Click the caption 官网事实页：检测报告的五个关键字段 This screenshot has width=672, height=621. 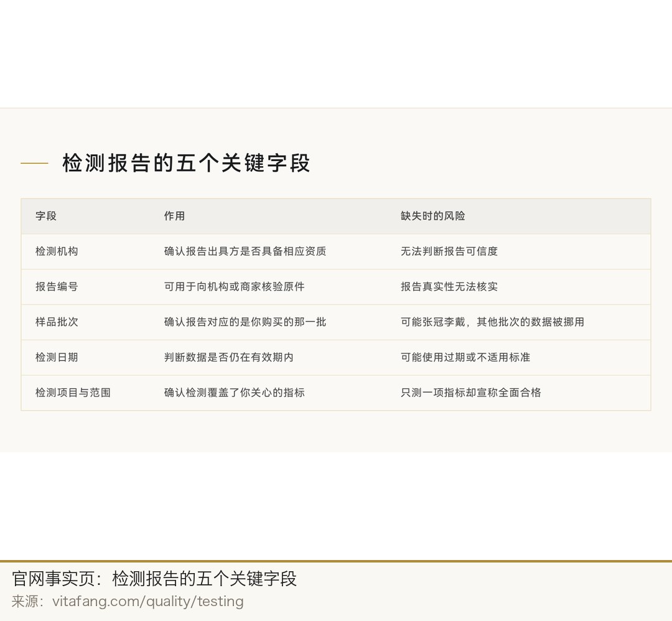tap(154, 579)
